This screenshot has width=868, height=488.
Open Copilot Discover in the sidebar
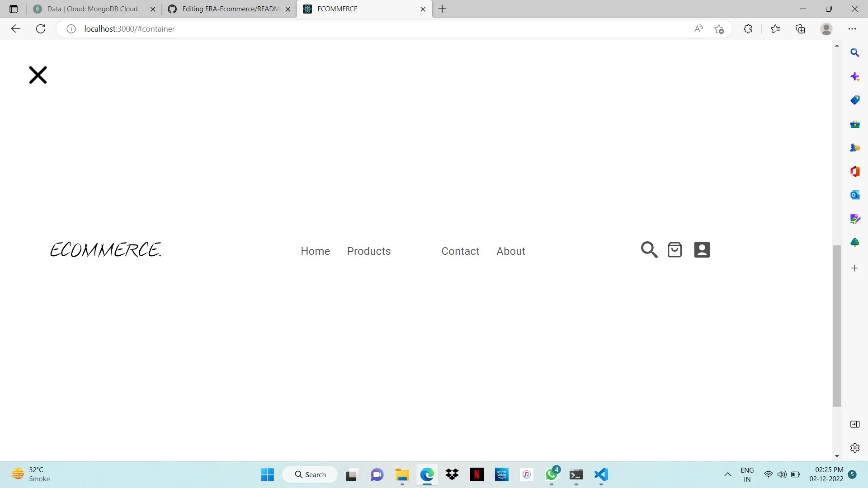(x=855, y=76)
